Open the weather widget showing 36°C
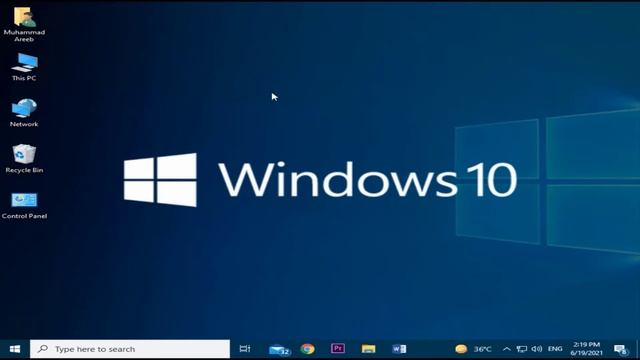Viewport: 640px width, 360px height. click(473, 349)
